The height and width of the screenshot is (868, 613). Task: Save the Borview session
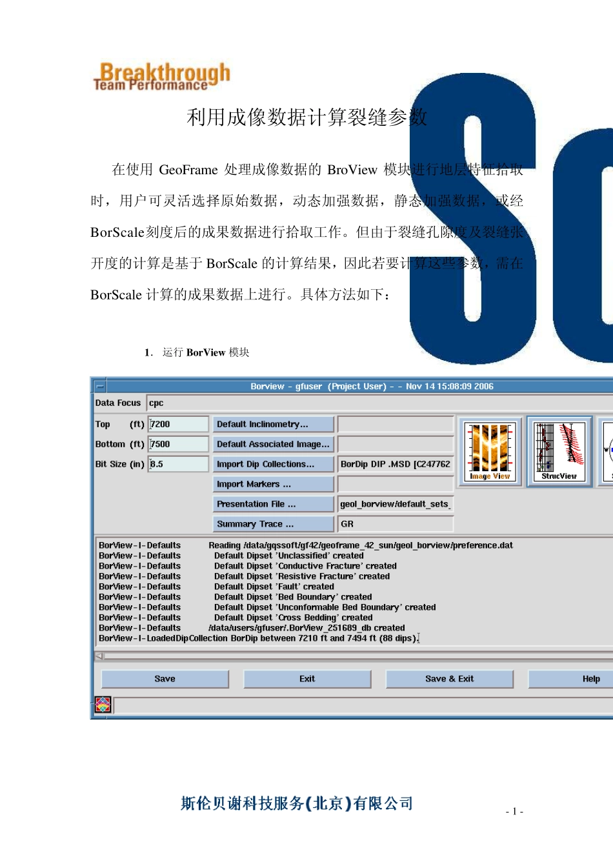(x=165, y=679)
